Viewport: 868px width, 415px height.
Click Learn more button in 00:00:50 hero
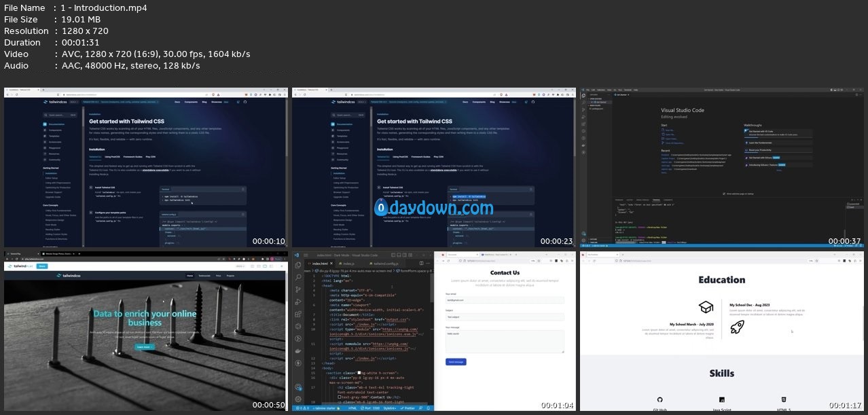[x=145, y=346]
